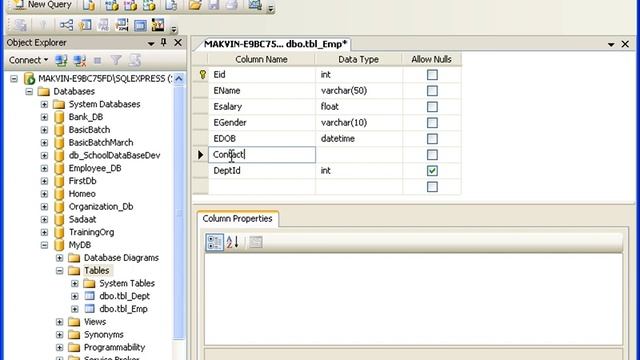This screenshot has height=360, width=640.
Task: Click the Esalary column name cell
Action: pos(262,107)
